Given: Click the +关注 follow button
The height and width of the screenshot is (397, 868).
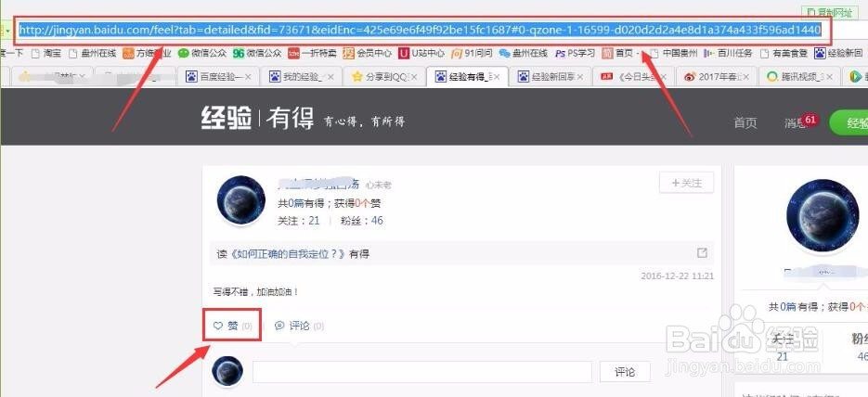Looking at the screenshot, I should coord(686,183).
